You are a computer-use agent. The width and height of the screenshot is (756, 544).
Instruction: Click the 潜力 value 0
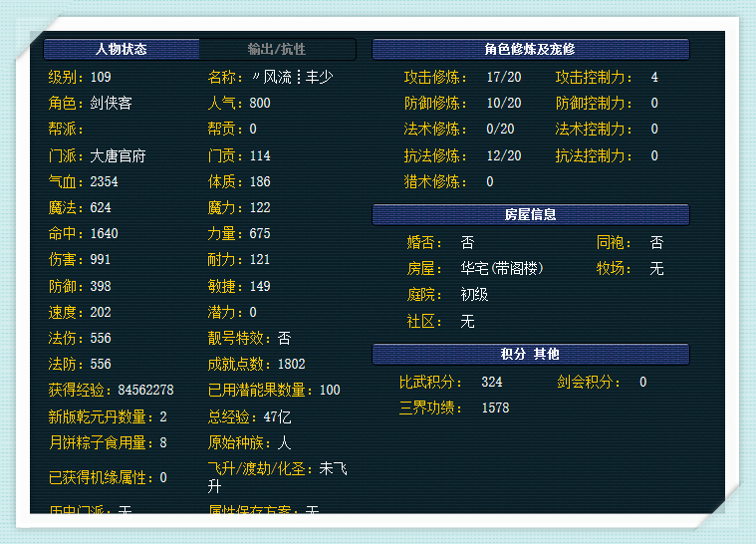[253, 313]
